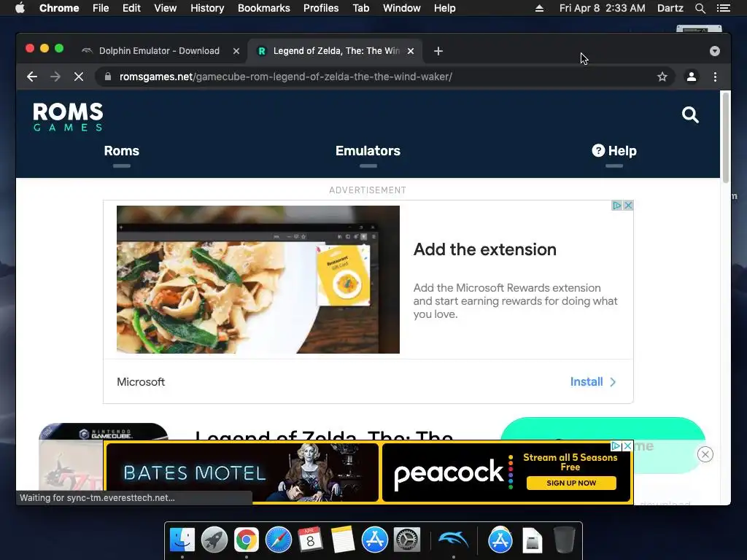Click the eject icon in the menu bar
Screen dimensions: 747x560
pyautogui.click(x=539, y=8)
